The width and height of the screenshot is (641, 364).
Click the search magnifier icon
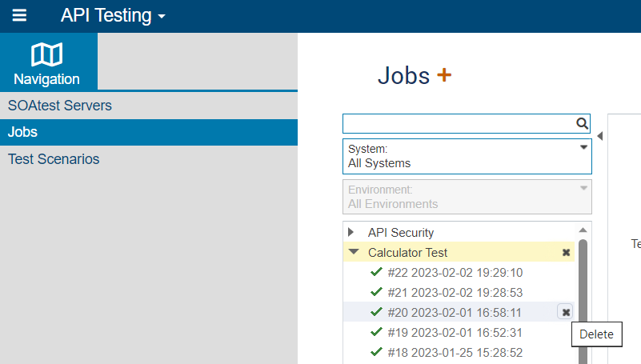click(582, 123)
